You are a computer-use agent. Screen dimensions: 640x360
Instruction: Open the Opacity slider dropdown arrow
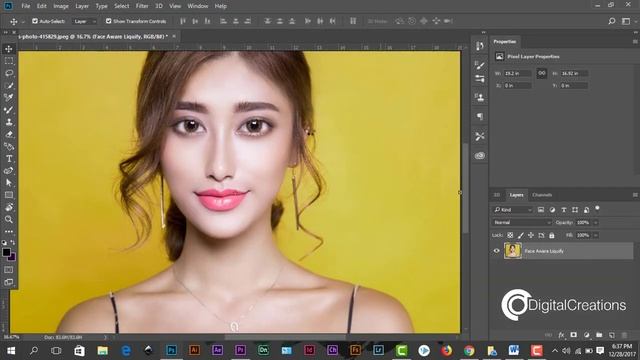(x=596, y=222)
